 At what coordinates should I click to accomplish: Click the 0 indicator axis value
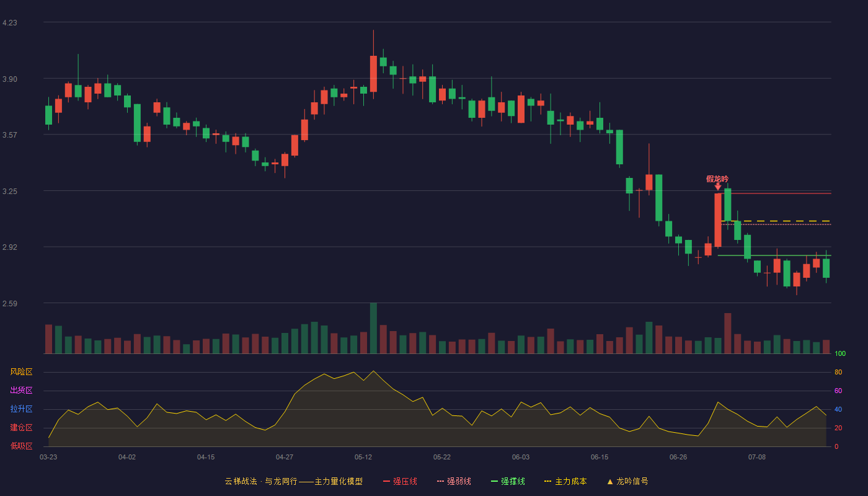point(836,446)
